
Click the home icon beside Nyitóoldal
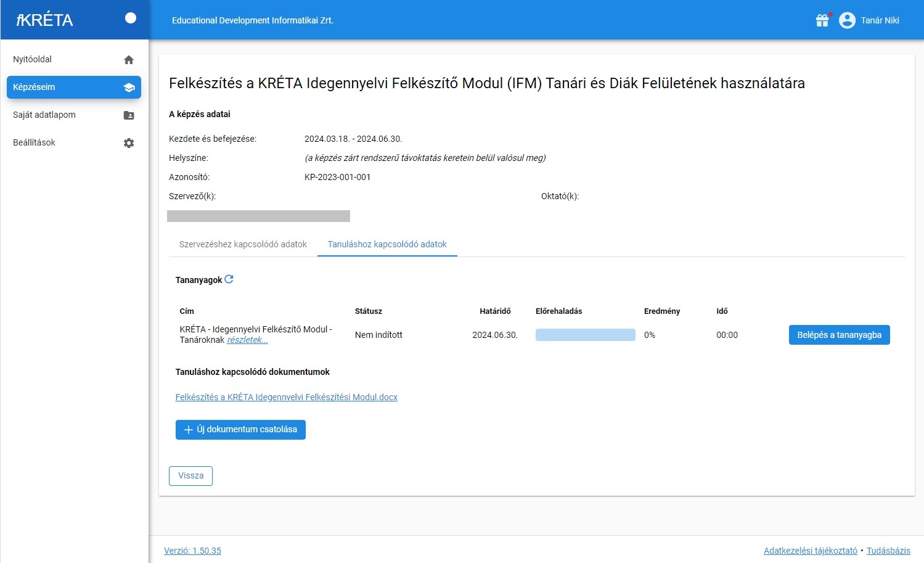(129, 60)
